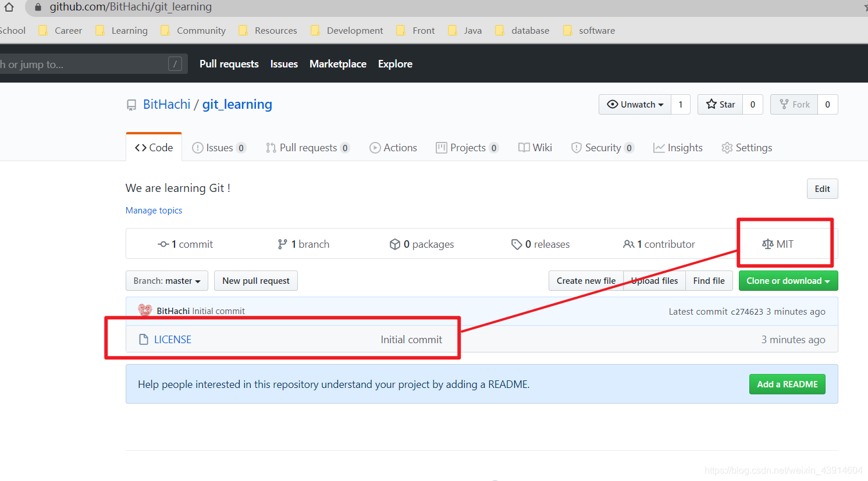This screenshot has width=868, height=481.
Task: Click the Development bookmark folder icon
Action: [x=315, y=31]
